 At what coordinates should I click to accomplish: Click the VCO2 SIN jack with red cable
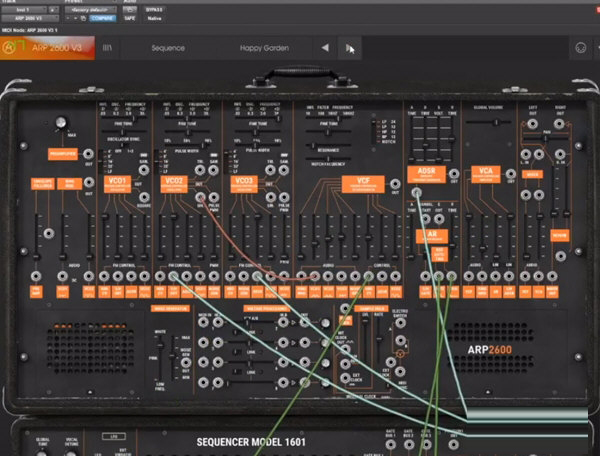pyautogui.click(x=200, y=197)
